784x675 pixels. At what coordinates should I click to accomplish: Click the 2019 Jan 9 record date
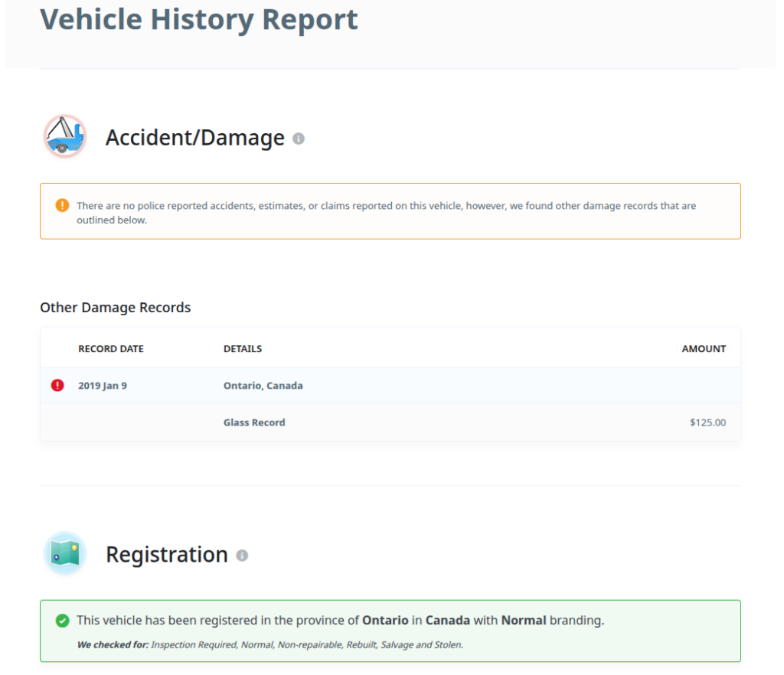point(103,386)
